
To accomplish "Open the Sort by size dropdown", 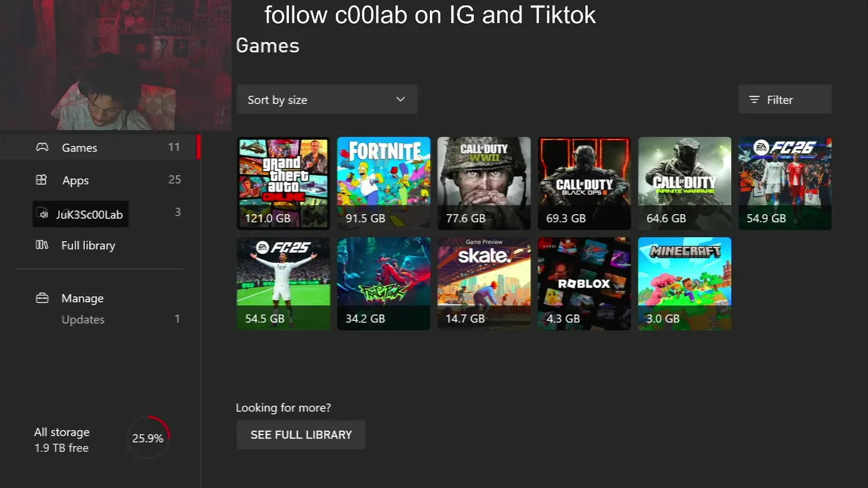I will click(326, 100).
